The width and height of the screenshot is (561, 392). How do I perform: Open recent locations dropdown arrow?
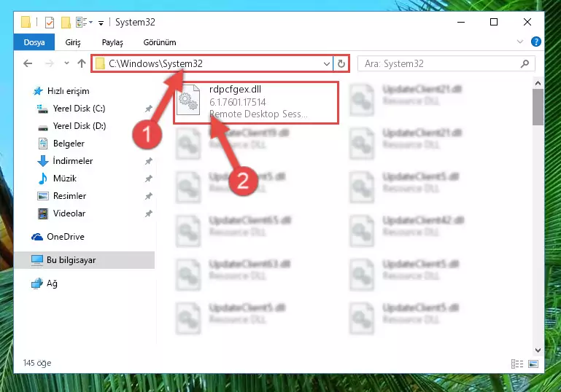click(66, 63)
